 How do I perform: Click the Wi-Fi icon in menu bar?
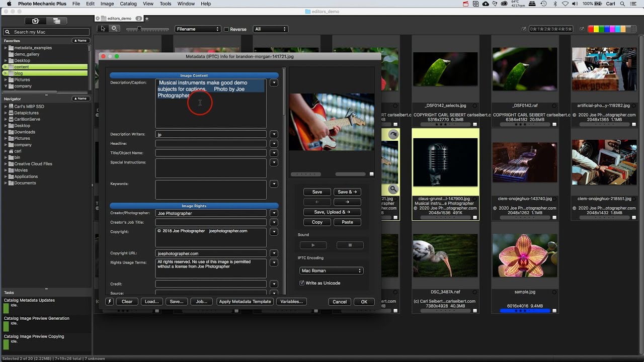tap(566, 4)
